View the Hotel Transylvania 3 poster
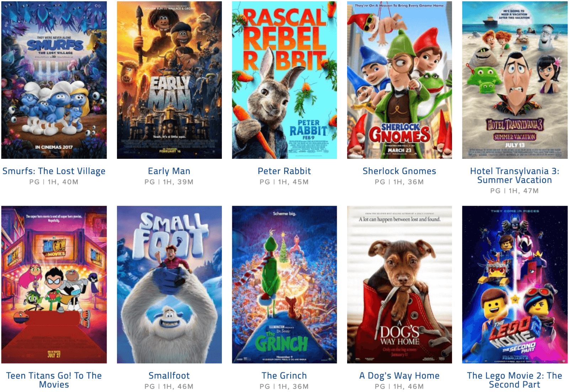This screenshot has height=392, width=569. pos(515,80)
